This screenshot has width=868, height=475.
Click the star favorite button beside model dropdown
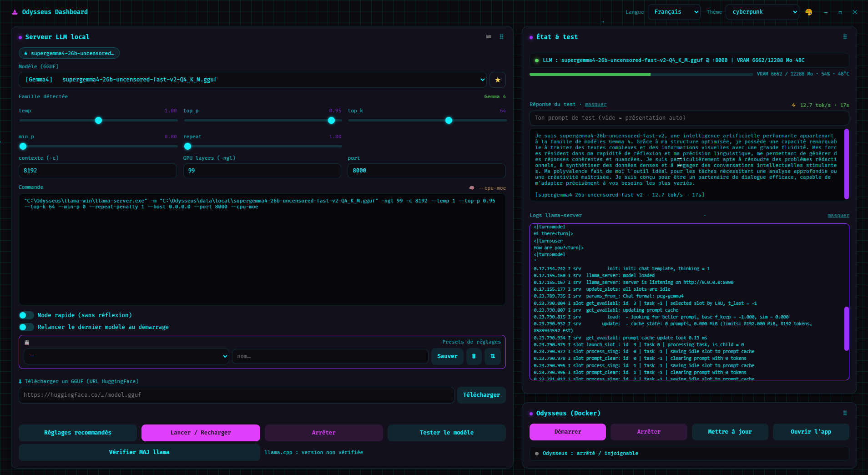(x=498, y=80)
